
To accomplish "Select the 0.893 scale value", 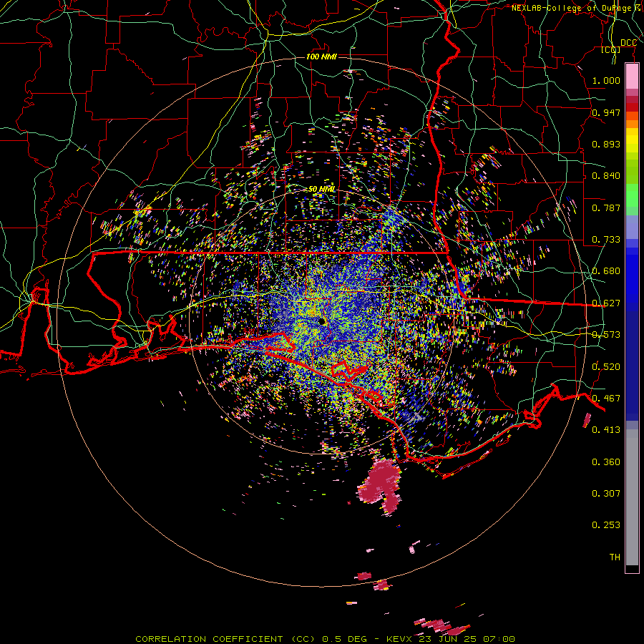I will 606,144.
